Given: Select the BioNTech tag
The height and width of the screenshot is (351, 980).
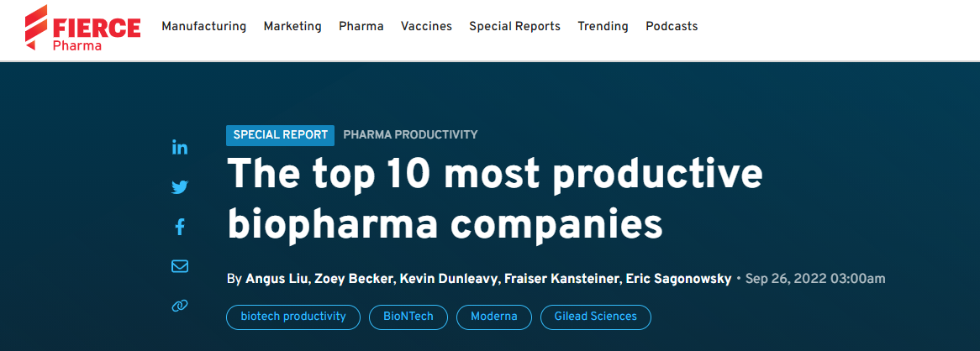Looking at the screenshot, I should pos(408,317).
